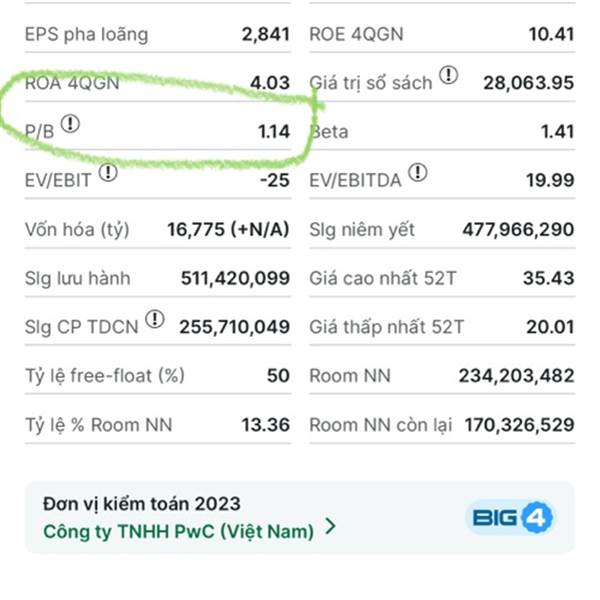Expand the PwC auditor chevron arrow

[331, 527]
